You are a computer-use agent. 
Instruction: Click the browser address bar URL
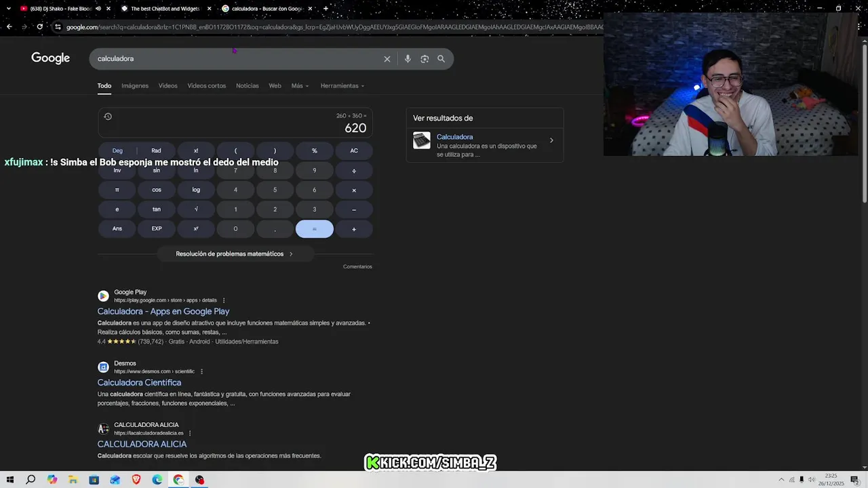click(334, 27)
